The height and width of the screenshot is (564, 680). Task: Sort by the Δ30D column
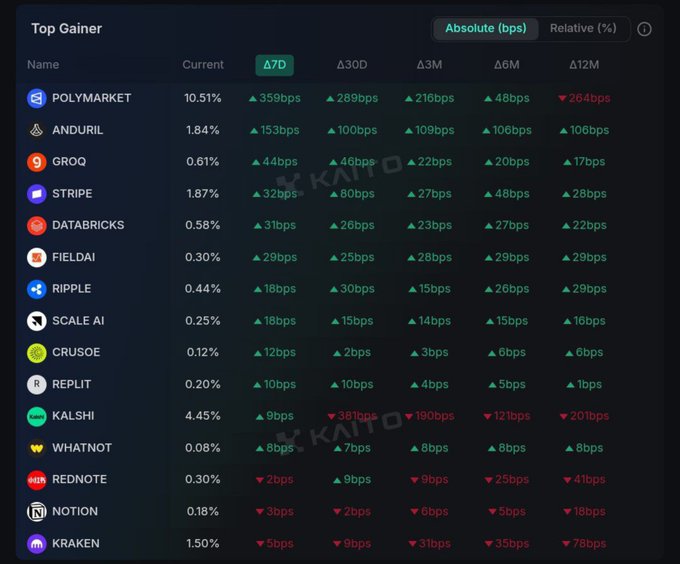tap(352, 65)
